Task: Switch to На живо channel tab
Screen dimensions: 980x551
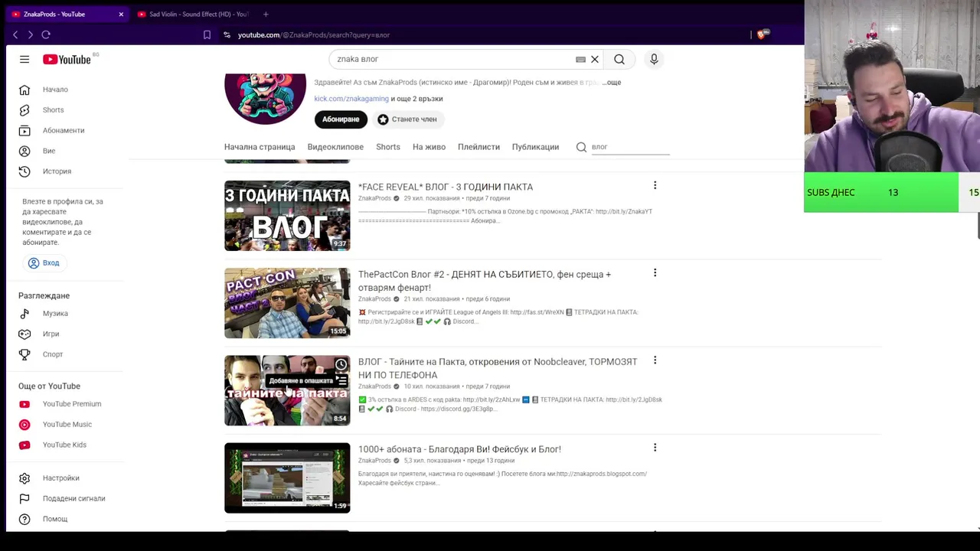Action: pyautogui.click(x=429, y=147)
